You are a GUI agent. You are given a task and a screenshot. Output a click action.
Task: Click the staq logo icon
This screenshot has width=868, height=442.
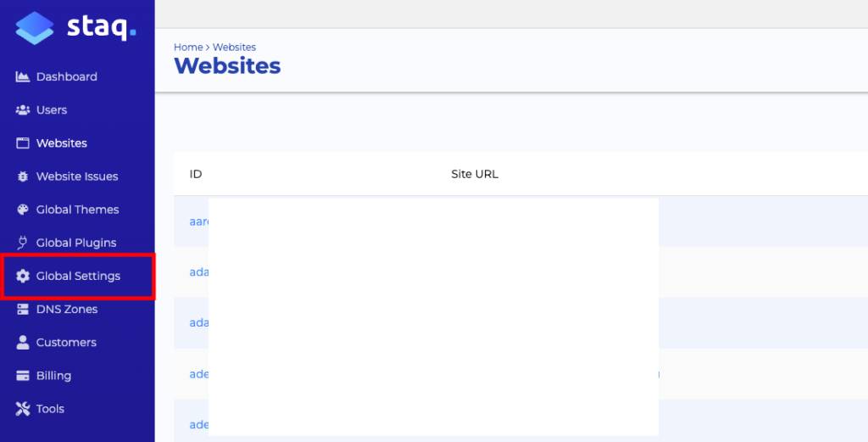35,26
